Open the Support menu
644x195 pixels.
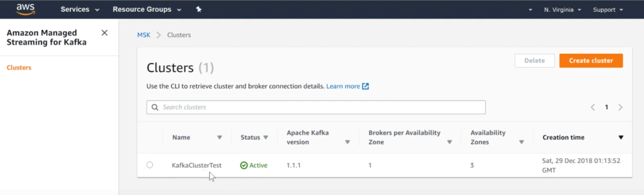click(x=608, y=10)
